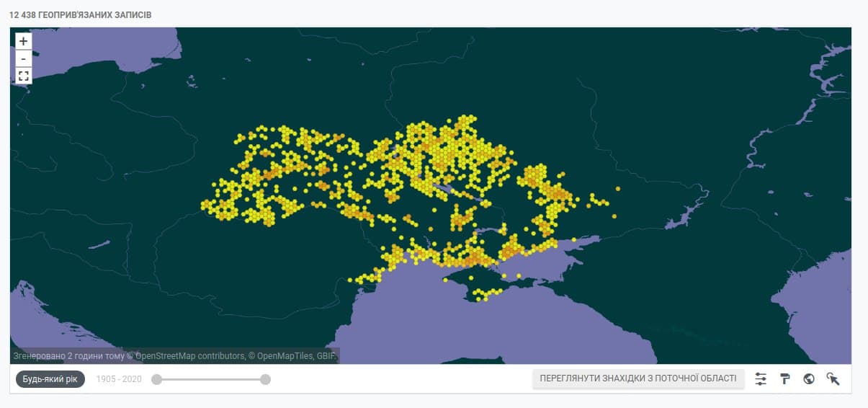Click the easternmost isolated yellow hexagon
The width and height of the screenshot is (868, 408).
click(x=617, y=189)
